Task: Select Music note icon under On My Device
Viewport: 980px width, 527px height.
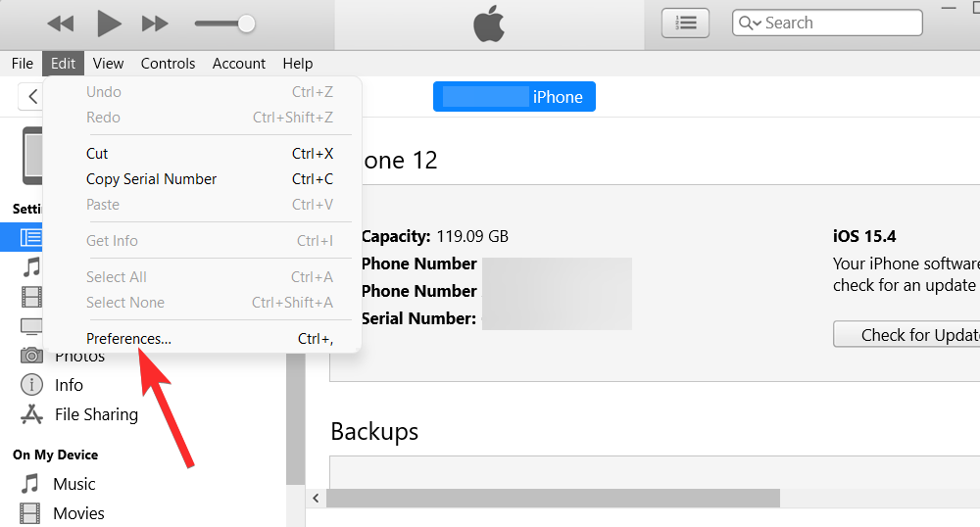Action: [31, 484]
